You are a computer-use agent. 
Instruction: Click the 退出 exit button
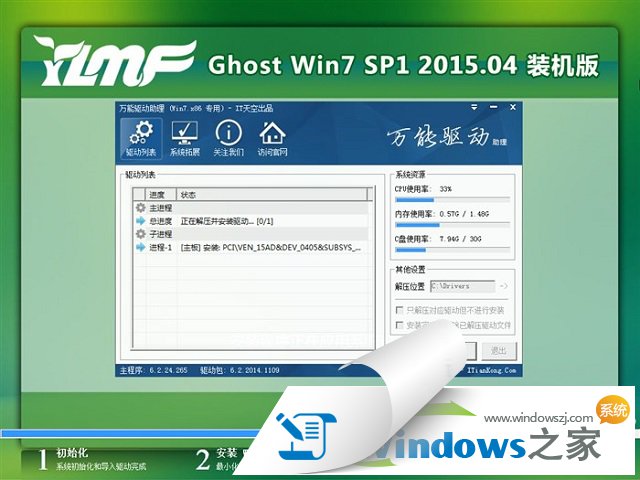pyautogui.click(x=499, y=351)
